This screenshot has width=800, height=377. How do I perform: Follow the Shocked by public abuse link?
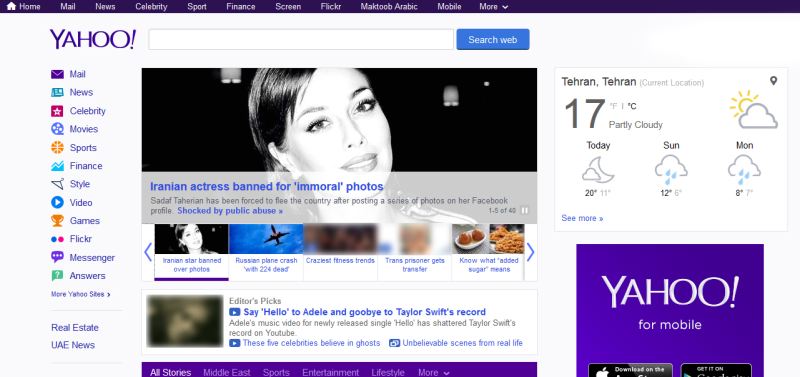[230, 211]
